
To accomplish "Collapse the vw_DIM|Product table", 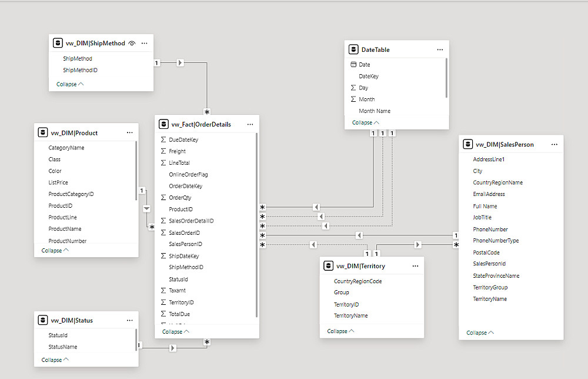I will coord(55,250).
